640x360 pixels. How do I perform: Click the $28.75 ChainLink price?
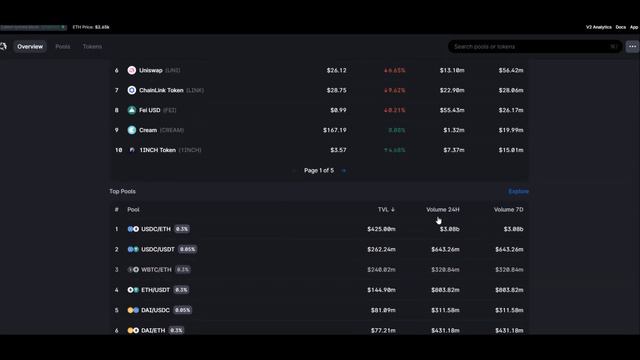coord(336,90)
